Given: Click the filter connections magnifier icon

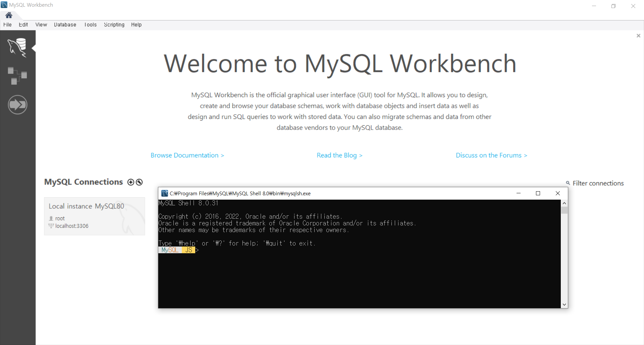Looking at the screenshot, I should [x=568, y=183].
